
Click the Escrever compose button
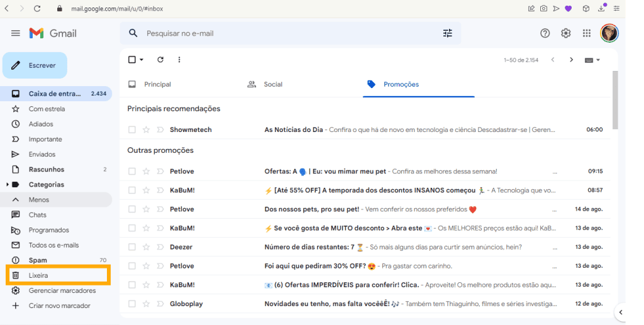pos(35,65)
